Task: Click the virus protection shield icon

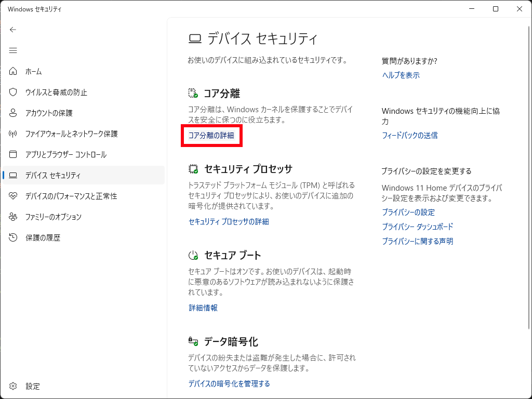Action: (14, 92)
